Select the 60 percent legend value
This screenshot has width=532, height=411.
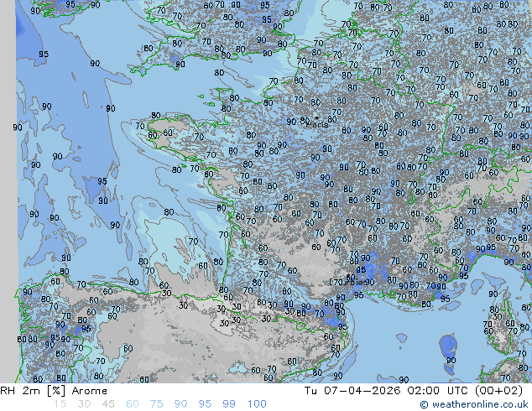(132, 404)
